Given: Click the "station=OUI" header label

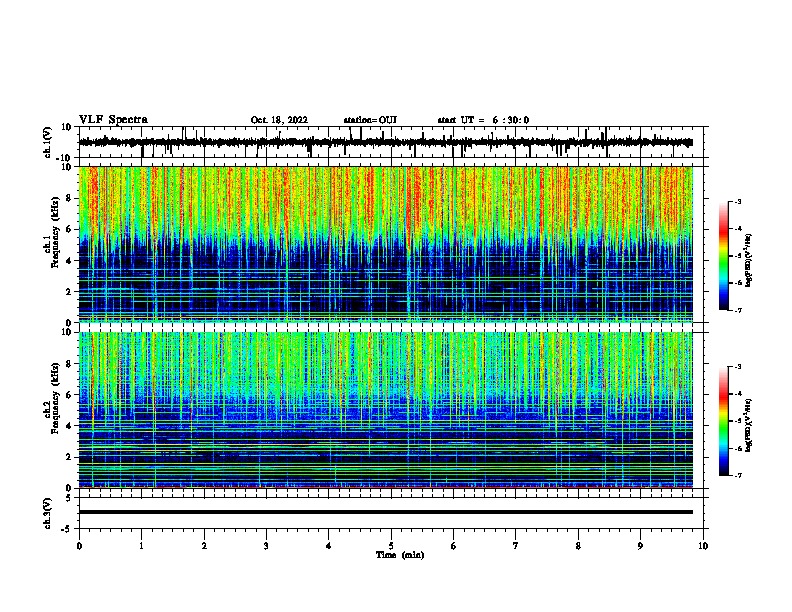Looking at the screenshot, I should [370, 120].
